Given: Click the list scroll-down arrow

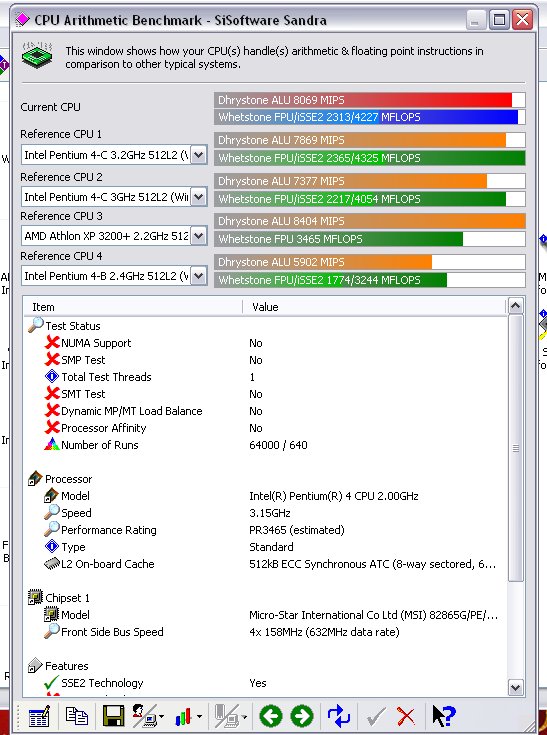Looking at the screenshot, I should (x=516, y=687).
